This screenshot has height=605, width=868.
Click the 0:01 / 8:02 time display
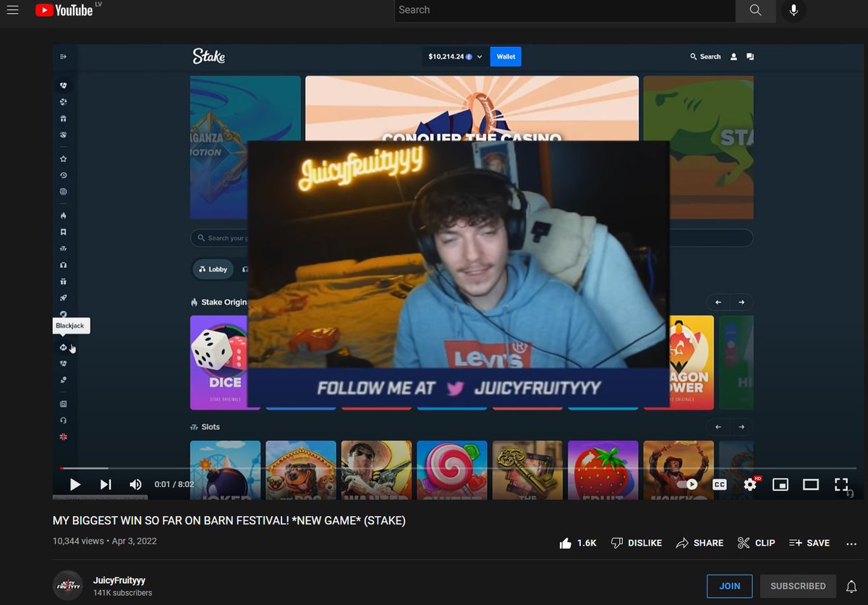click(x=174, y=484)
